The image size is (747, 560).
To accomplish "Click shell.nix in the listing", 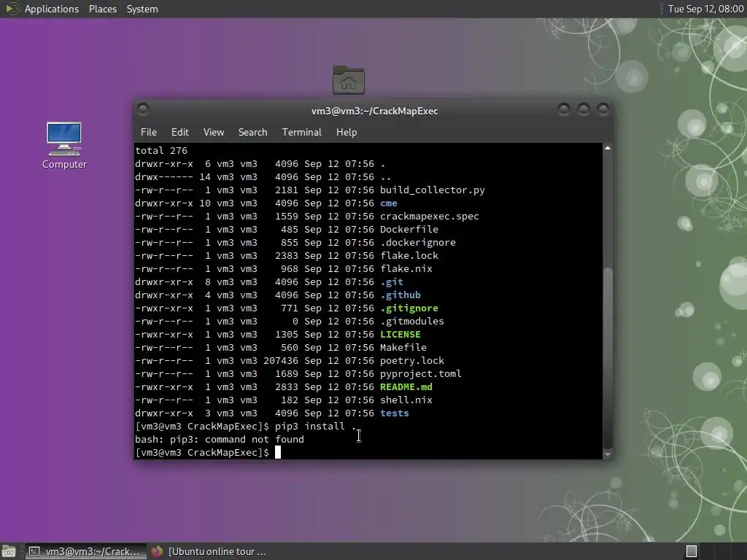I will (406, 400).
